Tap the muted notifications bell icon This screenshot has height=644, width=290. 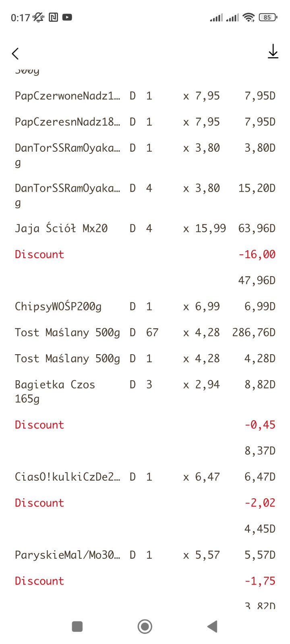click(39, 17)
